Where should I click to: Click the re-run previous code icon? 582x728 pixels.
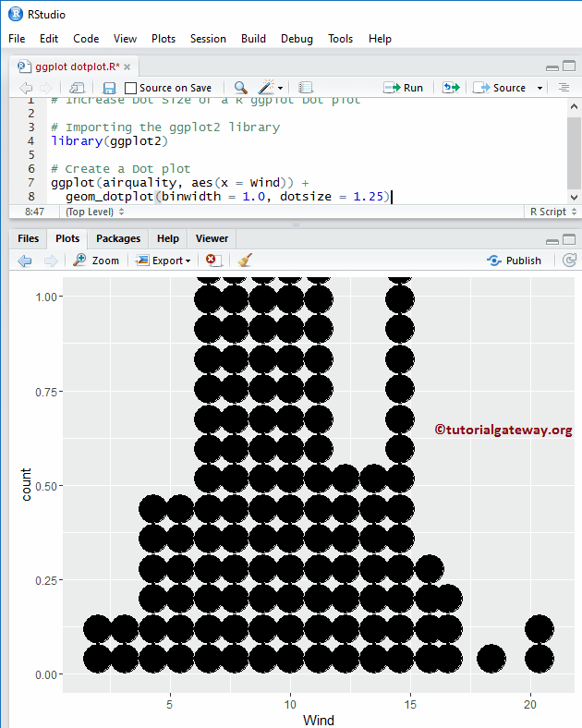point(451,88)
